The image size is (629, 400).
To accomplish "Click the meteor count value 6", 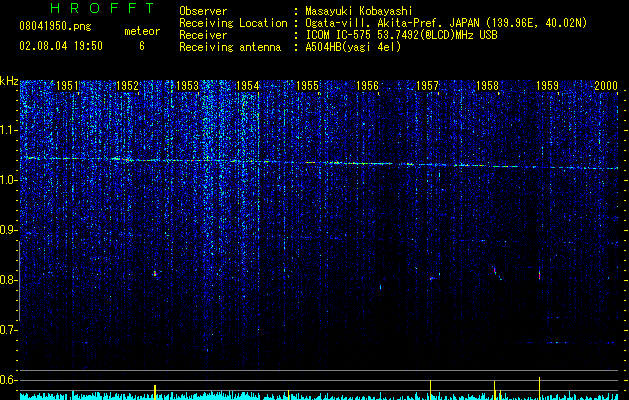I will [x=142, y=46].
